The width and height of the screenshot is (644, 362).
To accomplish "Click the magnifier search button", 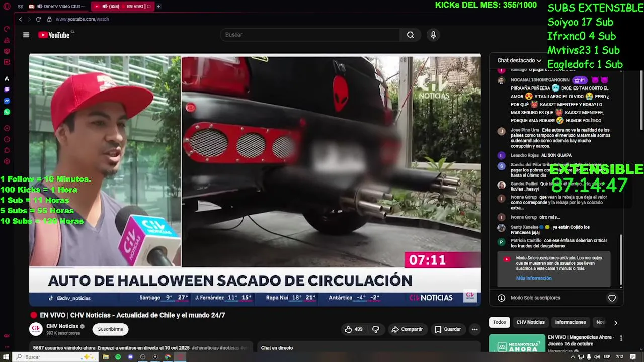I will 411,35.
